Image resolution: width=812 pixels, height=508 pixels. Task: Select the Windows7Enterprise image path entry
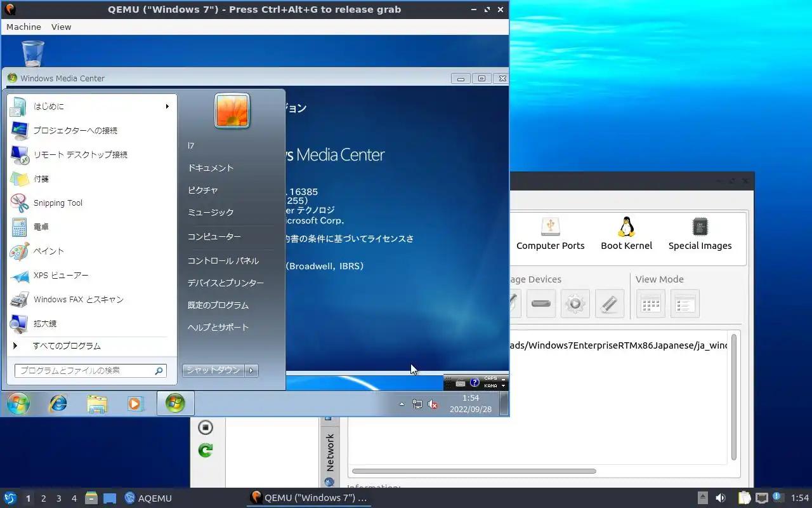point(619,345)
